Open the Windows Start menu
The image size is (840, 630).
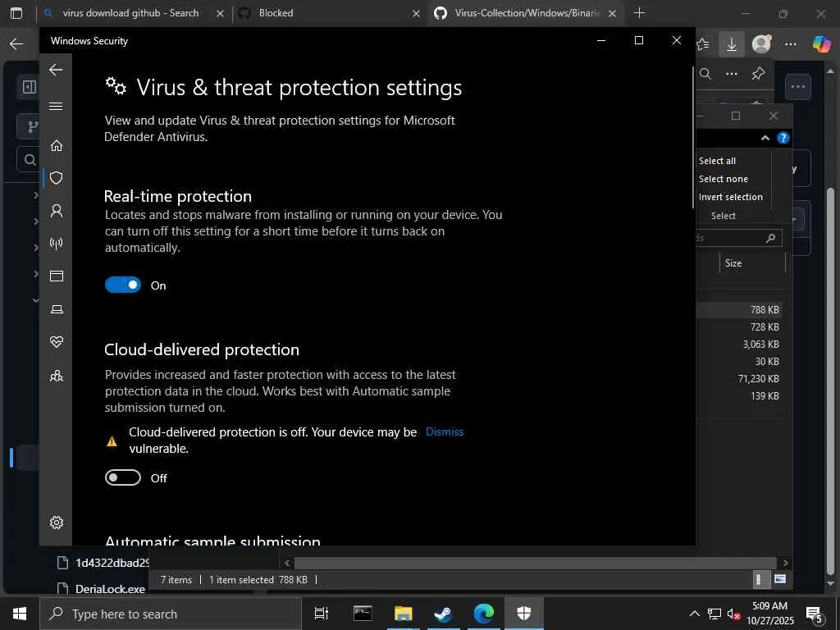(20, 614)
